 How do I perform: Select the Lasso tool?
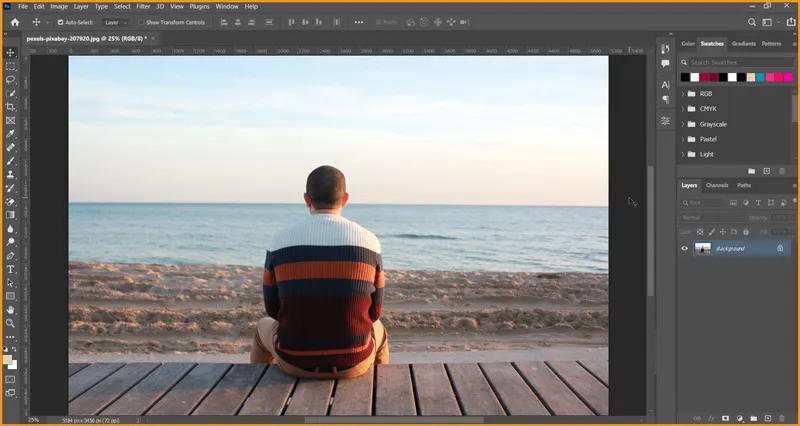point(11,79)
